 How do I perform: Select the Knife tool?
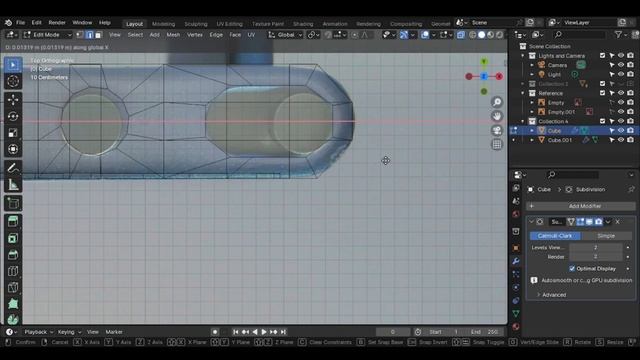coord(13,287)
